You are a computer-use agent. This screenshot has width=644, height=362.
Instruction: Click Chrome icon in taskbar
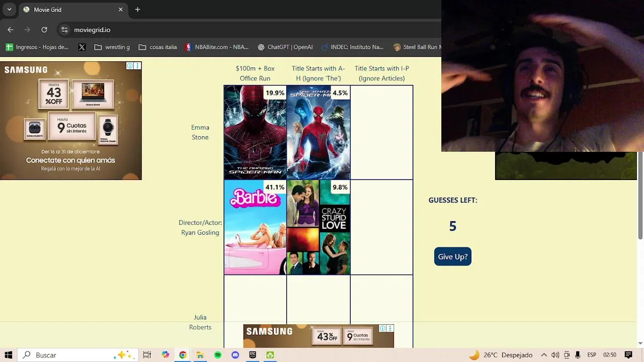click(183, 355)
